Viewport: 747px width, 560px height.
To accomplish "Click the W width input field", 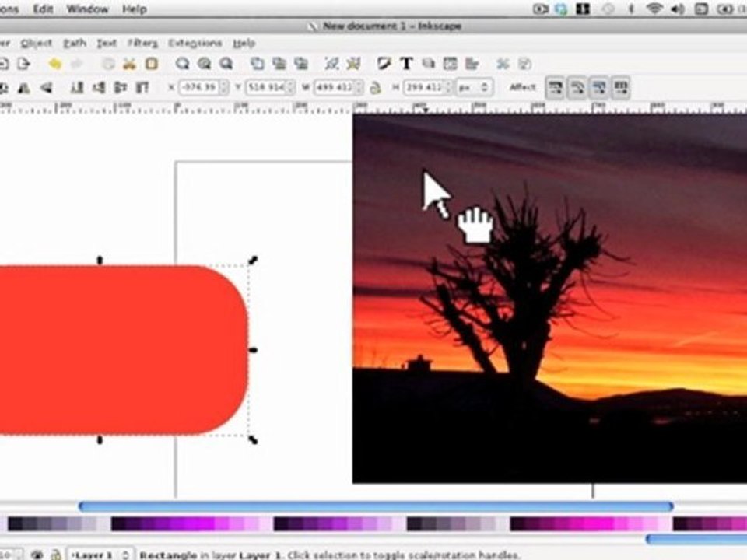I will coord(335,88).
